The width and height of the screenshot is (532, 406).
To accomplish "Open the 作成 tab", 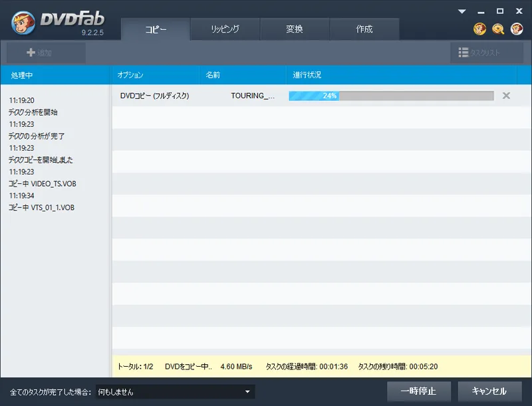I will tap(364, 29).
